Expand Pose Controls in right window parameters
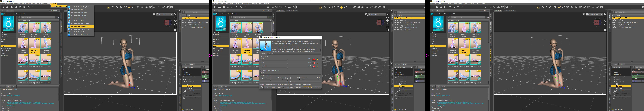The image size is (644, 111). coord(613,91)
